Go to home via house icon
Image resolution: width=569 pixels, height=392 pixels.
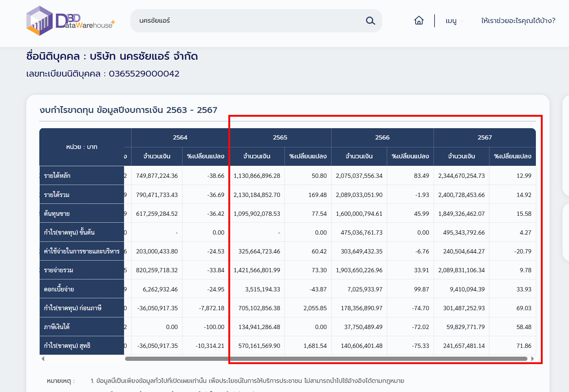419,20
